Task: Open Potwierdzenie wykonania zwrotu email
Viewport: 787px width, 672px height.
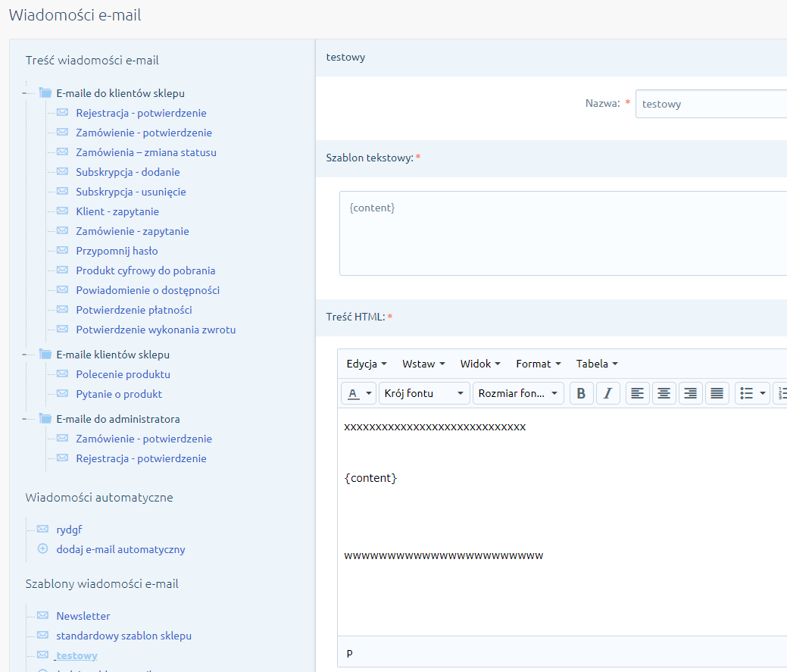Action: click(x=156, y=330)
